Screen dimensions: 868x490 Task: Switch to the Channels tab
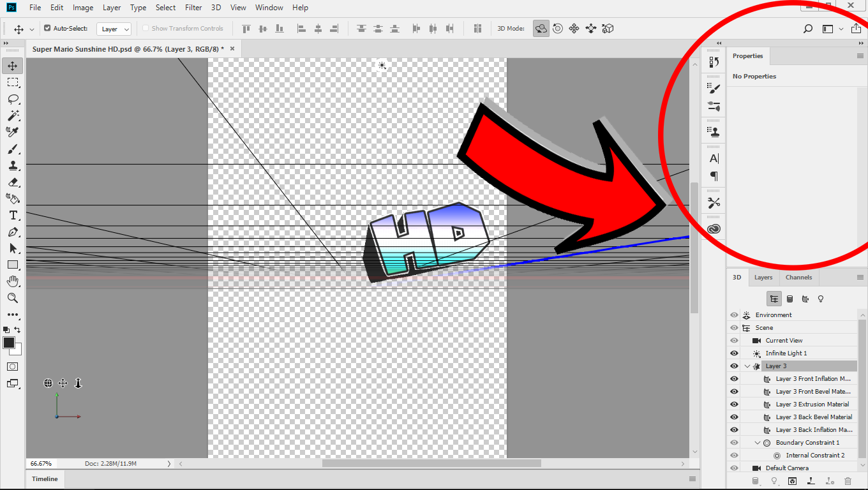coord(799,278)
